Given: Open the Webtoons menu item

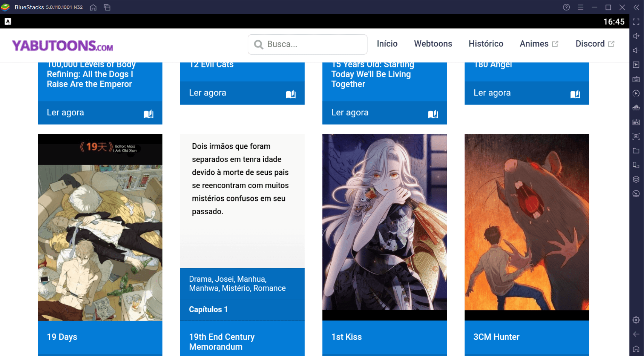Looking at the screenshot, I should 433,44.
